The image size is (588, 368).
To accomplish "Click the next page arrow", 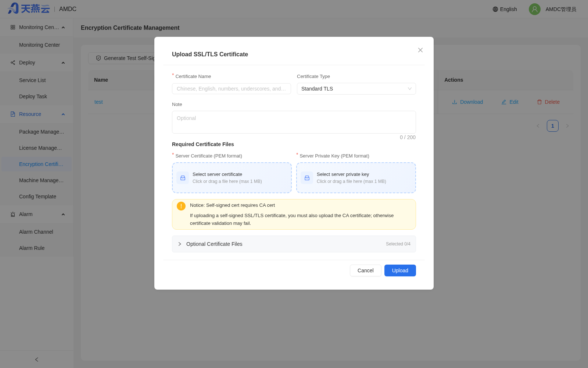I will tap(567, 126).
